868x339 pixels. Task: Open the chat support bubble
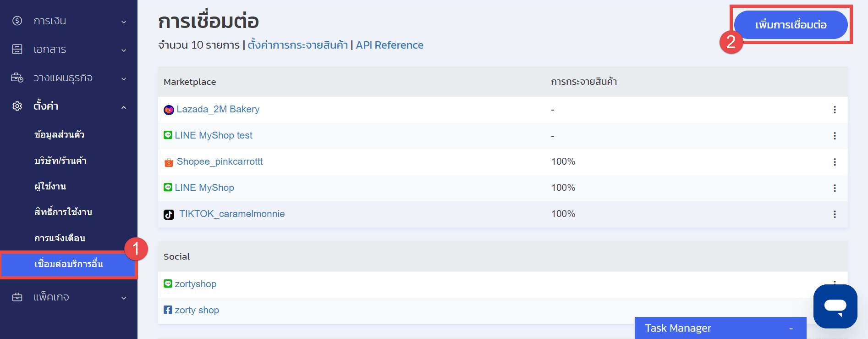click(835, 306)
